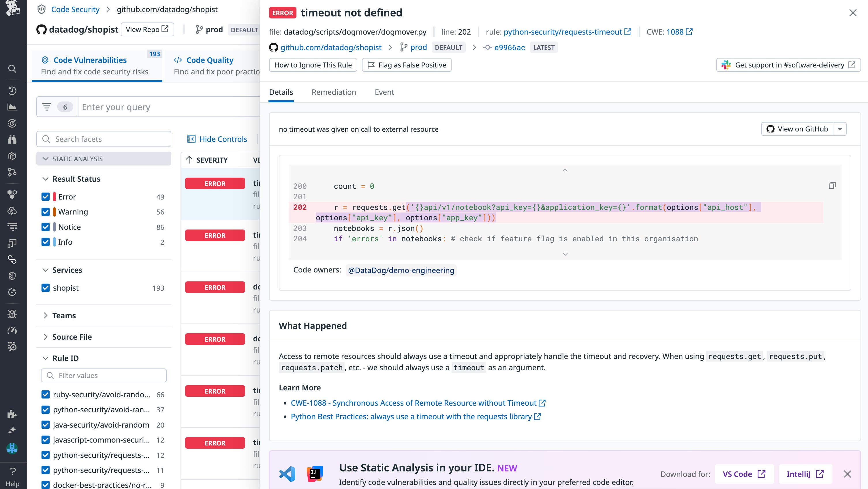Screen dimensions: 868x489
Task: Open the Infrastructure hexagons icon in sidebar
Action: 12,194
